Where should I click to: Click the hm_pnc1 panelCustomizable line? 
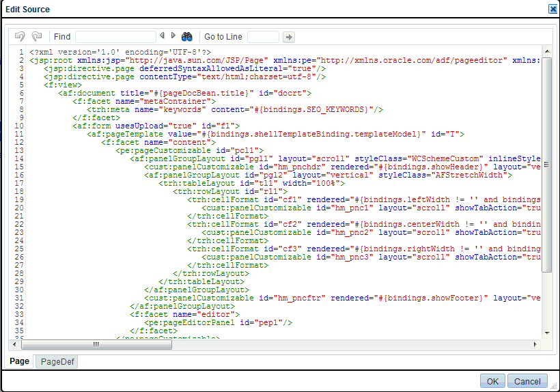click(x=371, y=208)
